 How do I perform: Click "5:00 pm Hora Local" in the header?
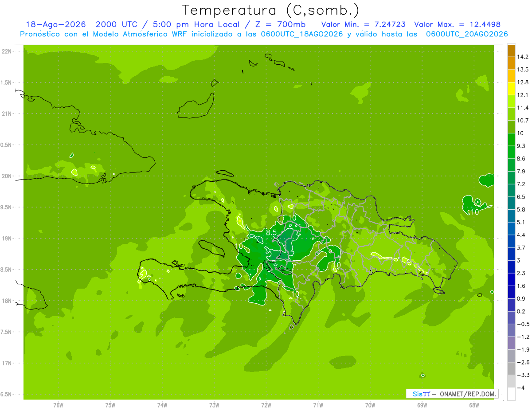[x=196, y=24]
